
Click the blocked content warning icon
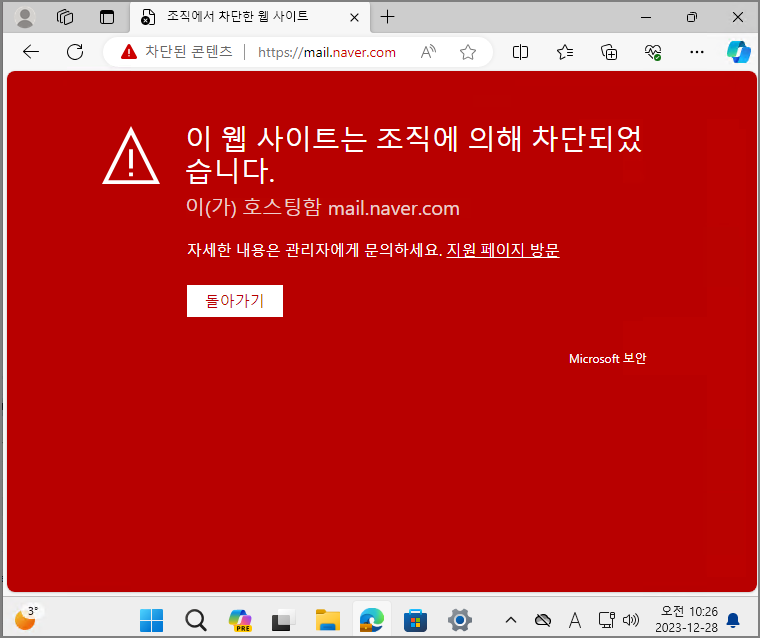129,52
